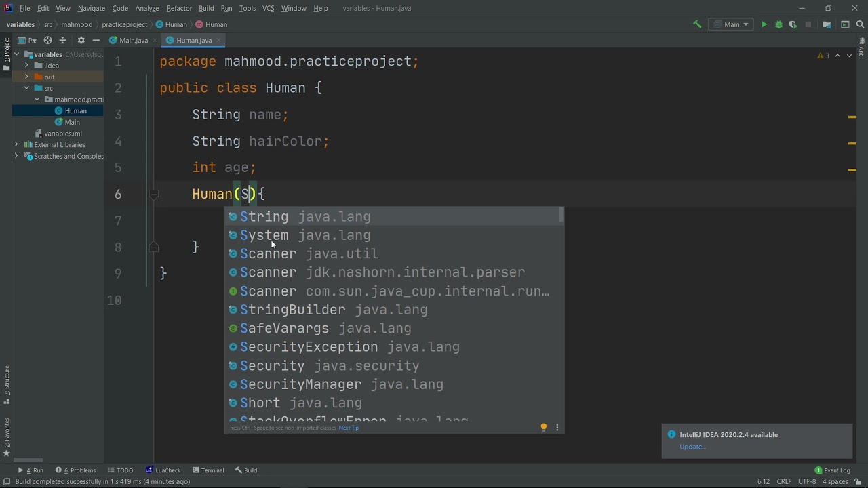Screen dimensions: 868x488
Task: Open Project Structure folder icon
Action: (827, 24)
